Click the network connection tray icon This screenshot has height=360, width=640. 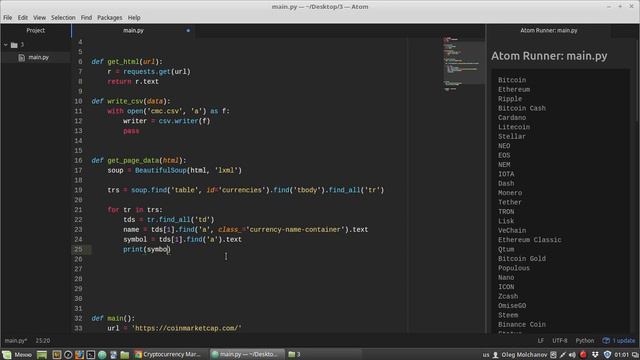562,355
